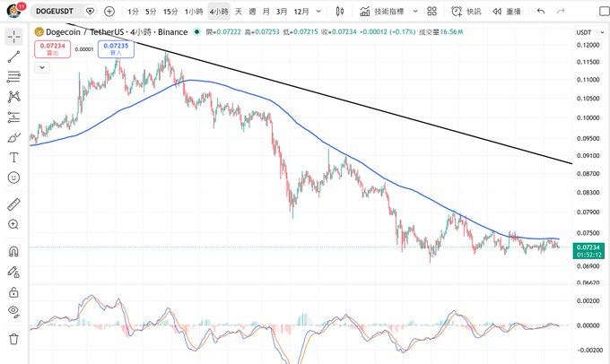The width and height of the screenshot is (610, 364).
Task: Hide all drawings with eye icon
Action: [14, 311]
